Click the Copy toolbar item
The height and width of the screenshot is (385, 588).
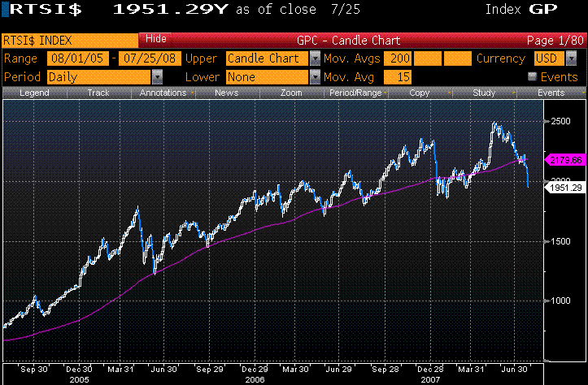(x=420, y=93)
